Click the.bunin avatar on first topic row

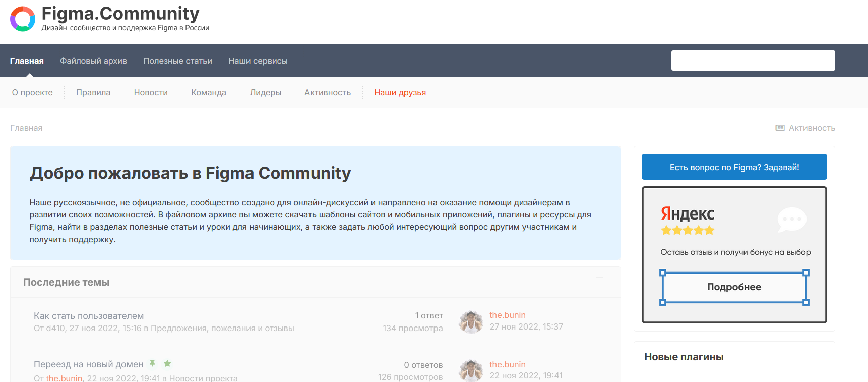click(471, 322)
